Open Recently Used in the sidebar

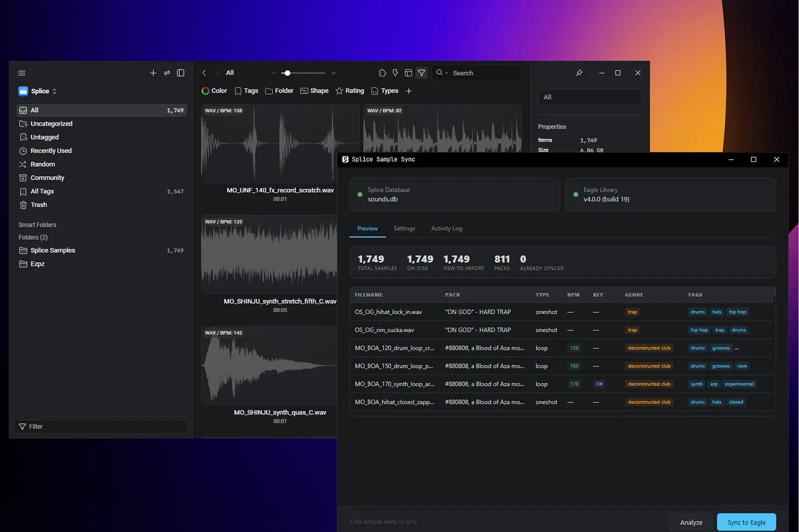pyautogui.click(x=101, y=151)
